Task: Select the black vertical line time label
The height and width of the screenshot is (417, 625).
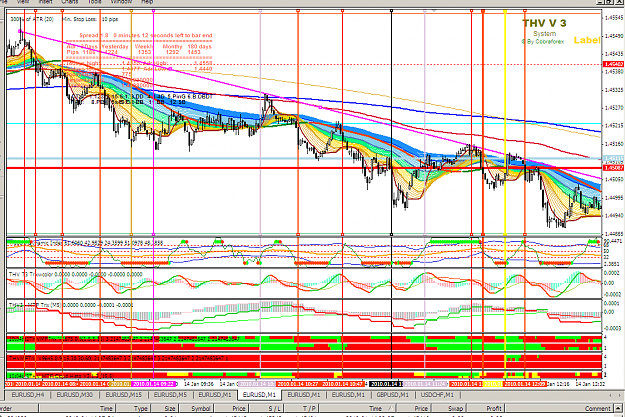Action: pyautogui.click(x=386, y=384)
